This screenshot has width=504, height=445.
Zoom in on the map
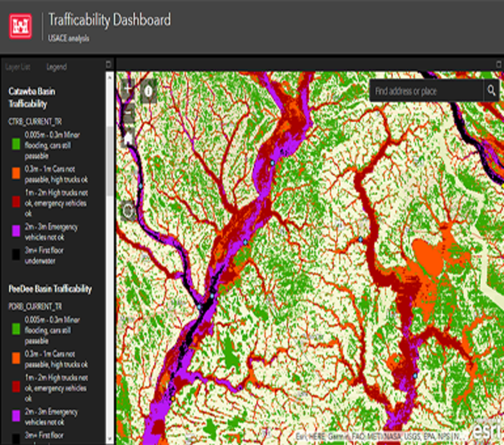[x=128, y=89]
